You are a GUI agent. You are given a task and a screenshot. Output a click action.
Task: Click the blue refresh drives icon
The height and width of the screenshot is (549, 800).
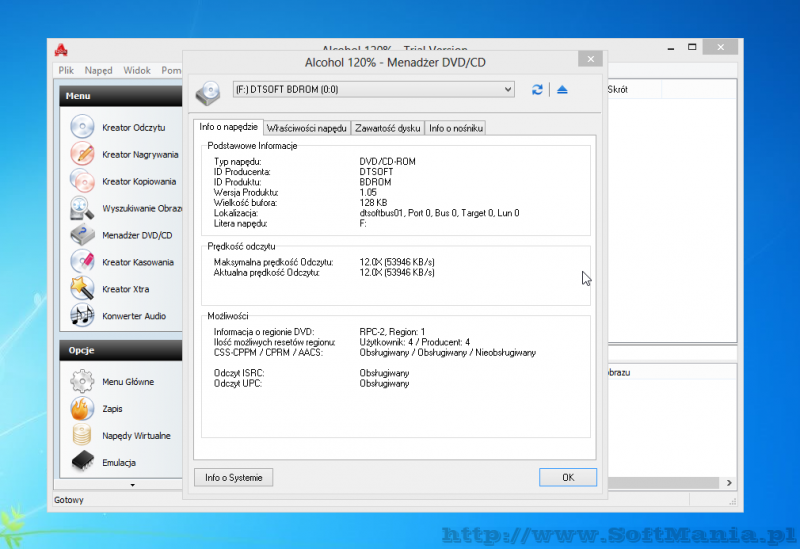537,90
